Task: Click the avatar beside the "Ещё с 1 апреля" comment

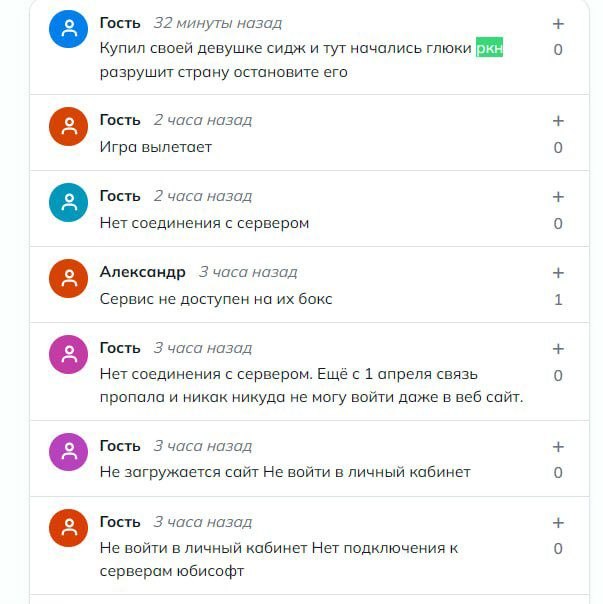Action: [69, 354]
